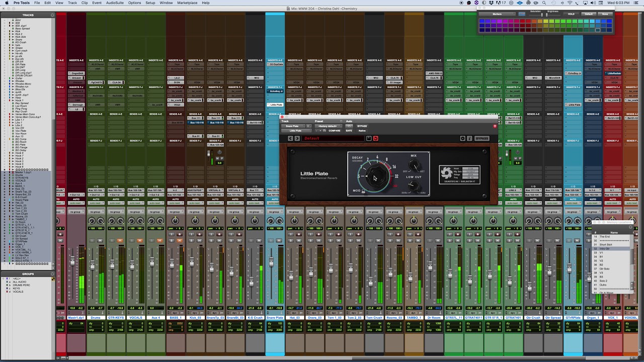
Task: Click the red target icon in plug-in header
Action: click(495, 126)
